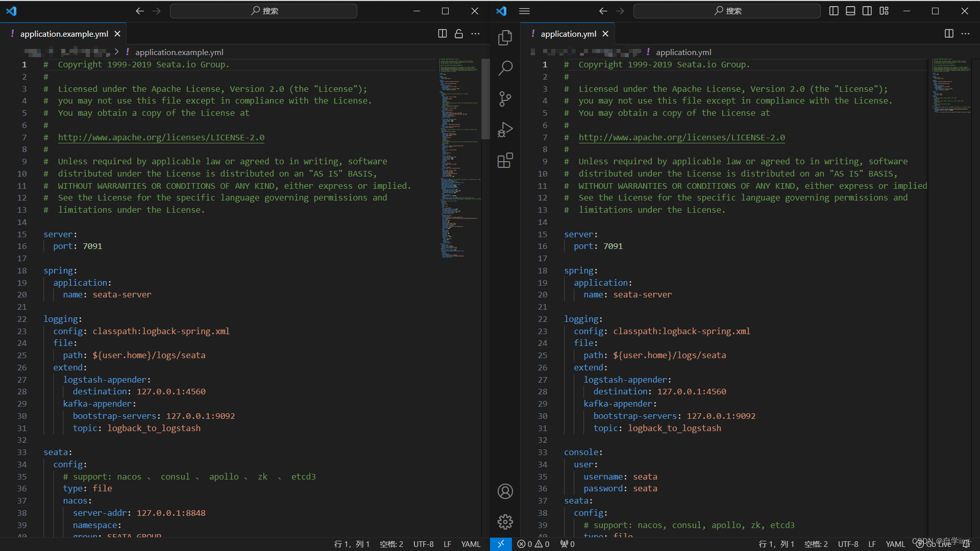Go forward in the right window's title bar
Image resolution: width=980 pixels, height=551 pixels.
[x=620, y=11]
